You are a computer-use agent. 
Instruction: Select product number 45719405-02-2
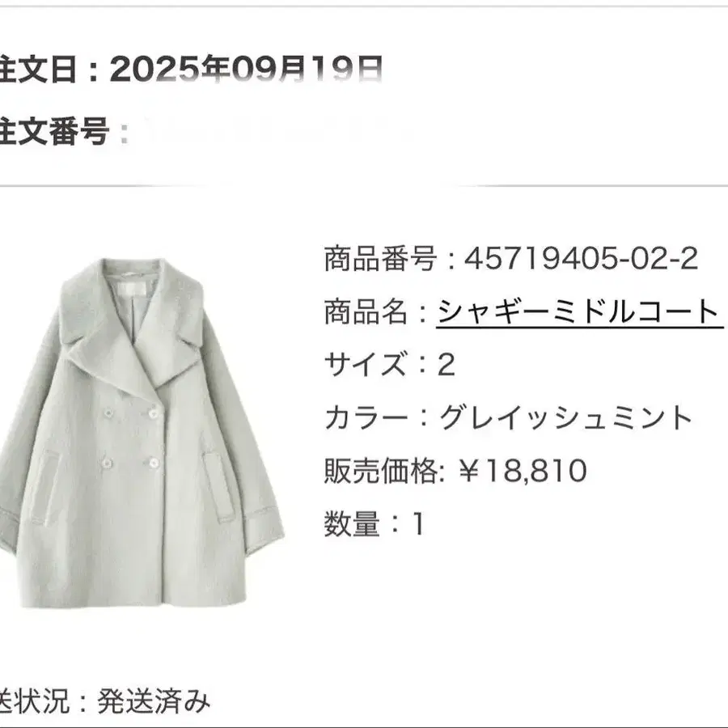pos(582,258)
